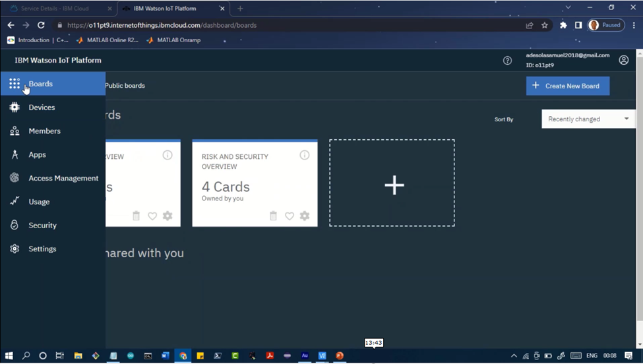Screen dimensions: 643x364
Task: Open Adobe Audition from the taskbar
Action: [305, 355]
